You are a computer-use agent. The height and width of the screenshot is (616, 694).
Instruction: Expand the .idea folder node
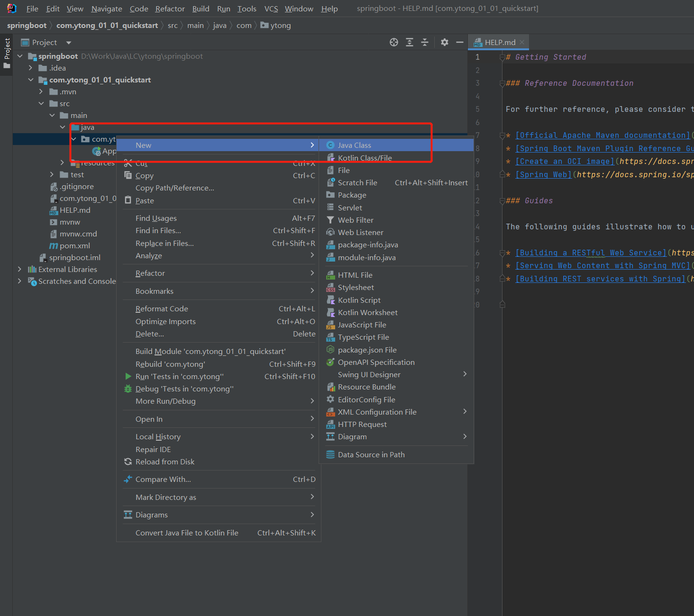click(30, 68)
